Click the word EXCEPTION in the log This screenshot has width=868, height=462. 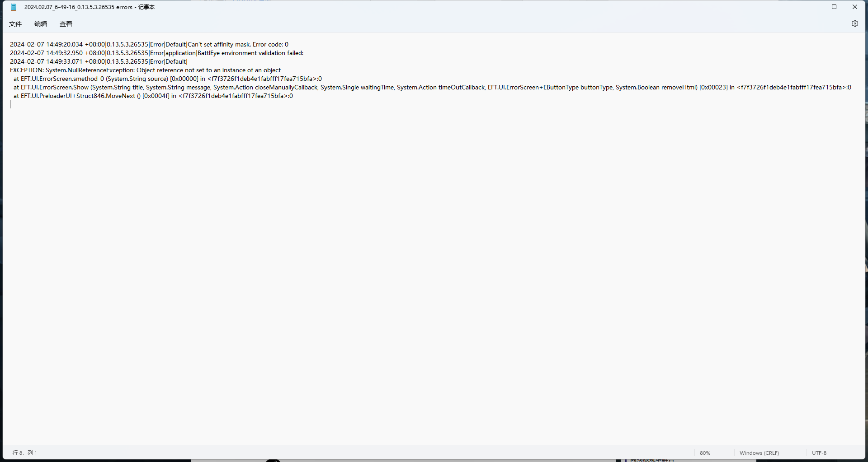tap(26, 70)
